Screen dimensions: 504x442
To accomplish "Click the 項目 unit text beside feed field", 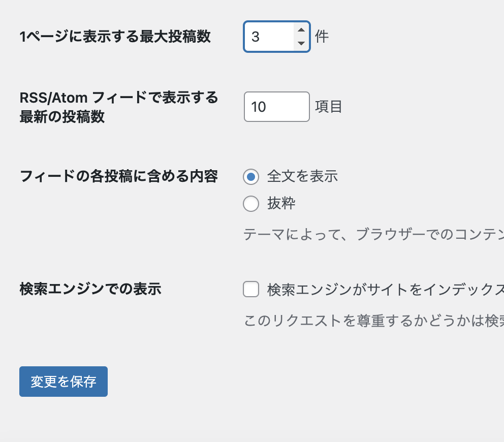I will [329, 107].
